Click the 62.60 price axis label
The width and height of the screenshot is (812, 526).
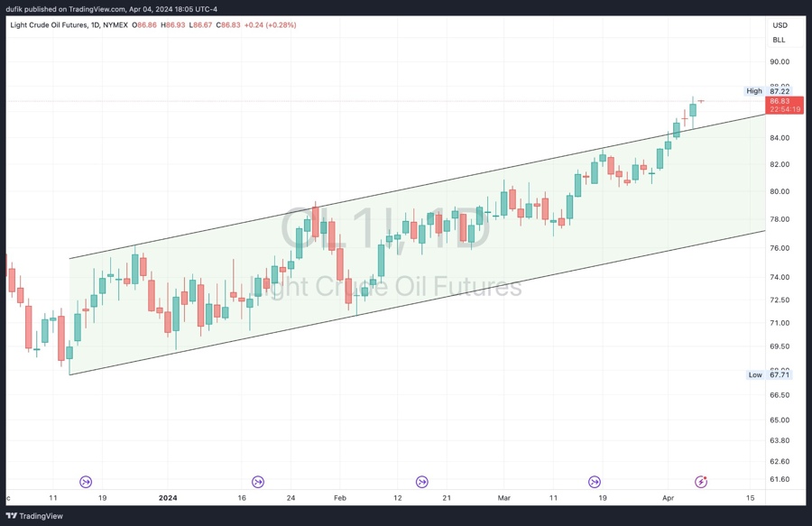780,461
